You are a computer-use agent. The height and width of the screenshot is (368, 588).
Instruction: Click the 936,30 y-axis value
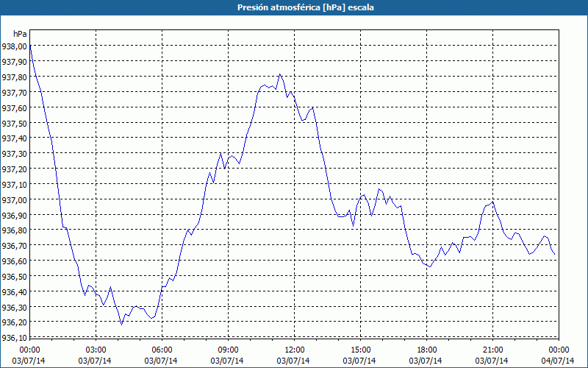(14, 307)
